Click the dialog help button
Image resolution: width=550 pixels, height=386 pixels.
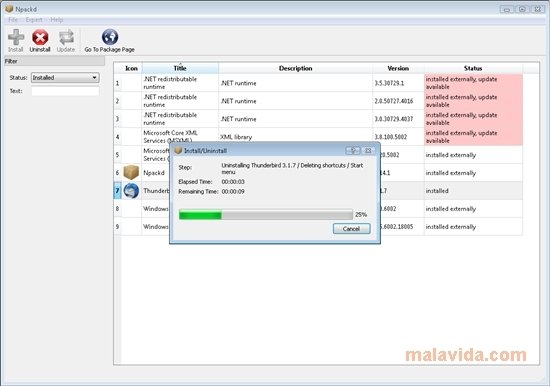tap(353, 151)
